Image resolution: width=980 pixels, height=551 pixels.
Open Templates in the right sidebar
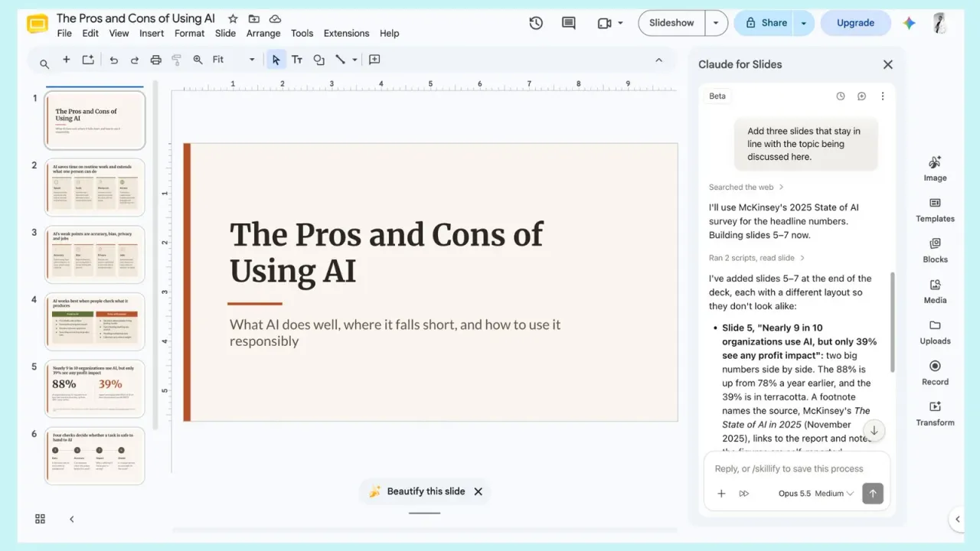(935, 210)
